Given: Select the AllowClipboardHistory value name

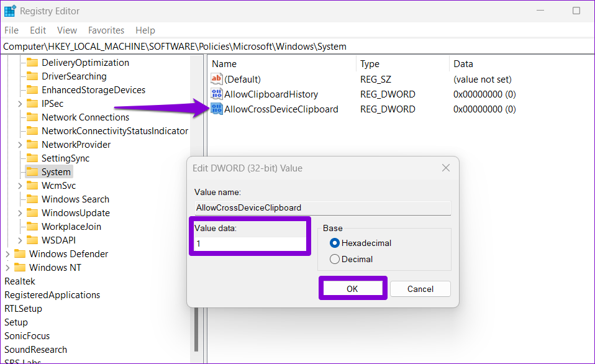Looking at the screenshot, I should click(271, 94).
